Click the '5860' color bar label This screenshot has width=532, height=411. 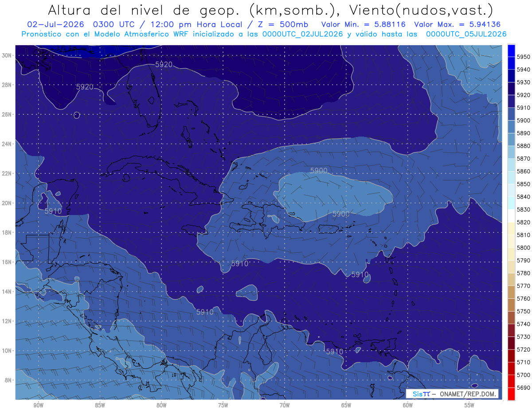524,171
